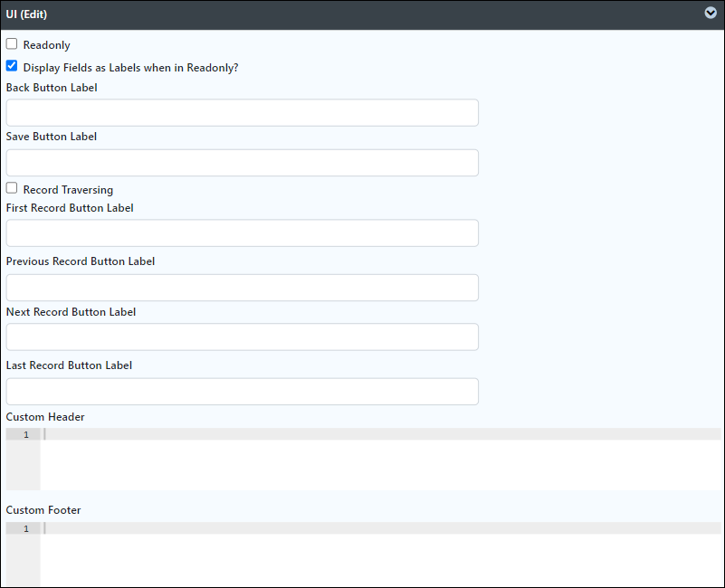725x588 pixels.
Task: Click line number 1 in the Custom Footer gutter
Action: pos(26,529)
